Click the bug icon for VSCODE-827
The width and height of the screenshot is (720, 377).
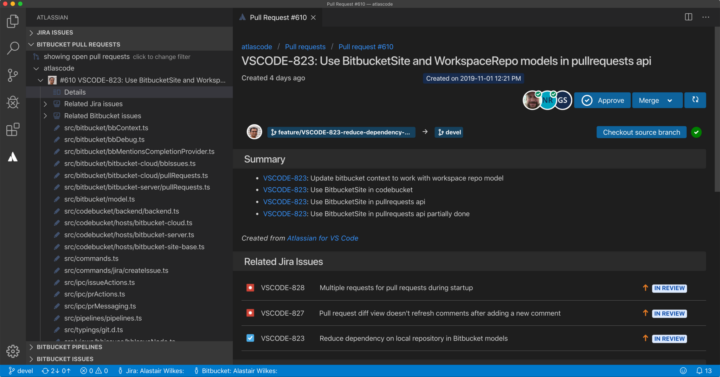(250, 313)
